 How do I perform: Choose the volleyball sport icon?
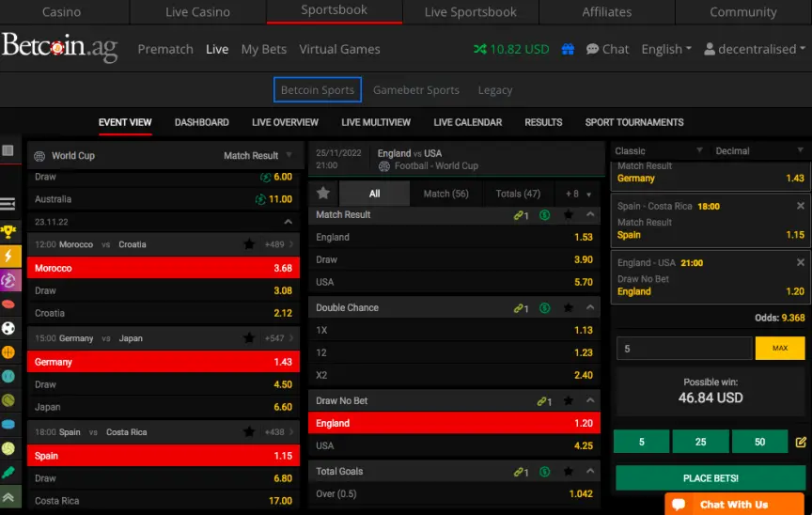[x=8, y=448]
